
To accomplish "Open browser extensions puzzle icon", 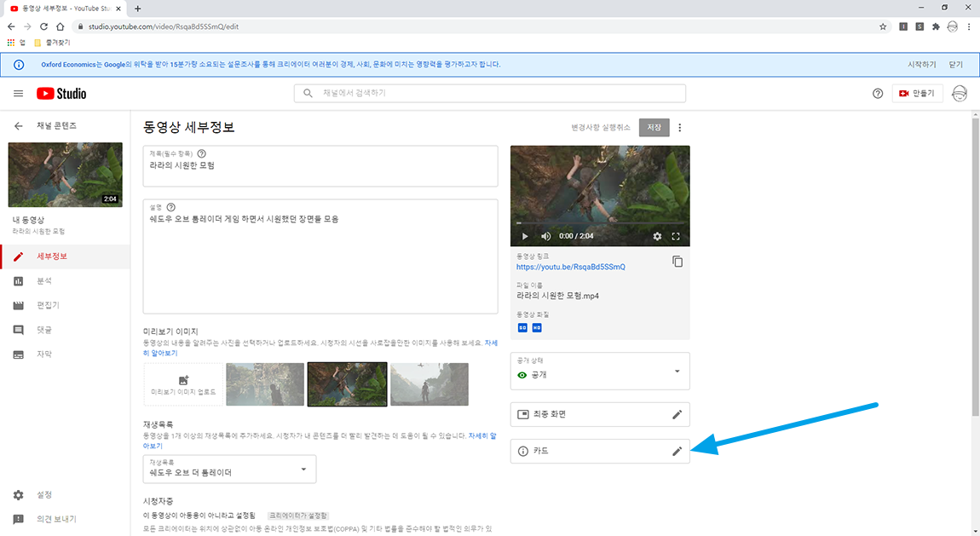I will 936,26.
